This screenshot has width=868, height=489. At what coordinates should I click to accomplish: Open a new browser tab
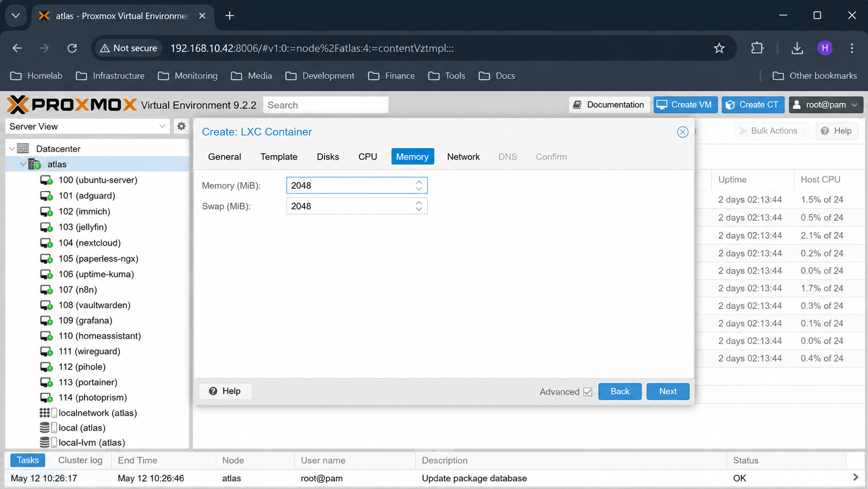tap(229, 16)
